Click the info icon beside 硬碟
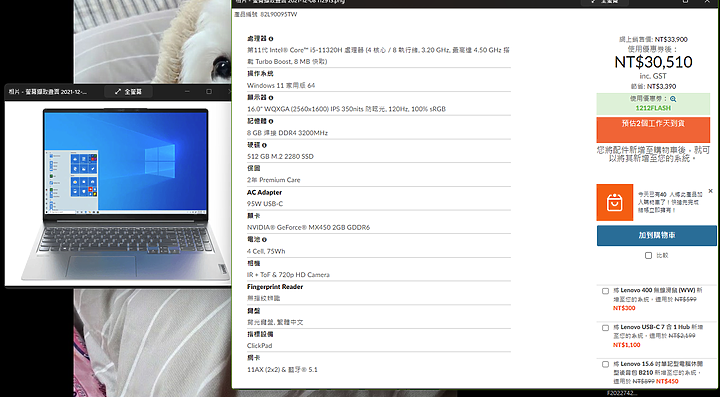720x397 pixels. 264,145
